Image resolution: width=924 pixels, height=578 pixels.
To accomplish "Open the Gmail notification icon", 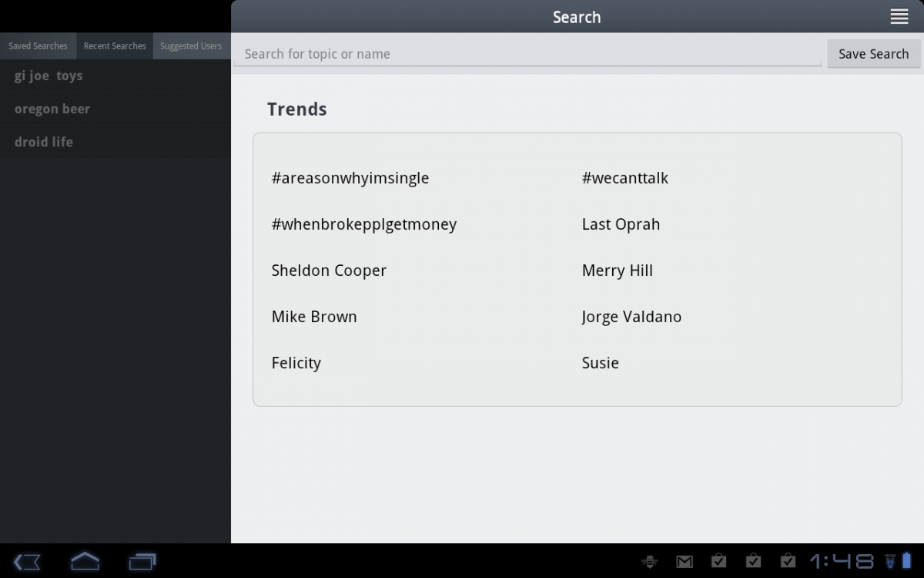I will pyautogui.click(x=684, y=561).
